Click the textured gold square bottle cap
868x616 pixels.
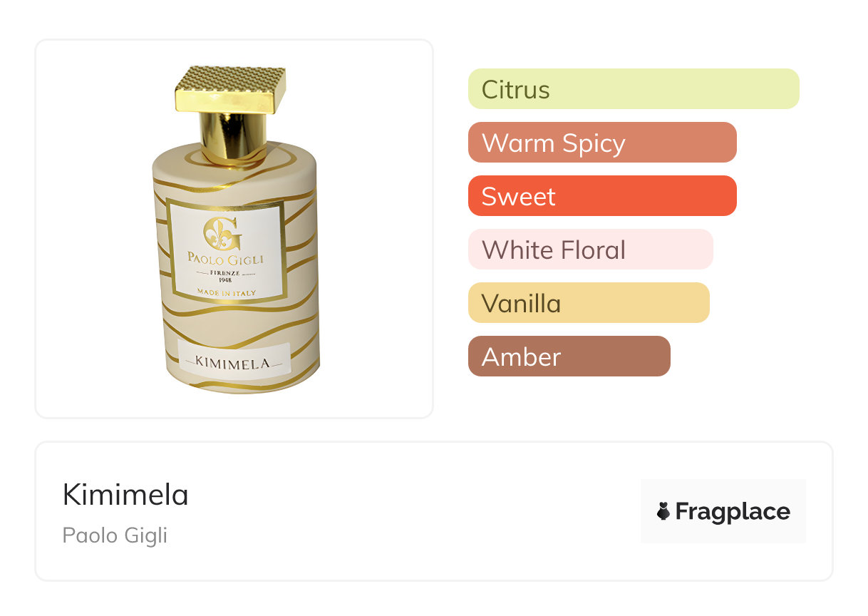pos(231,91)
